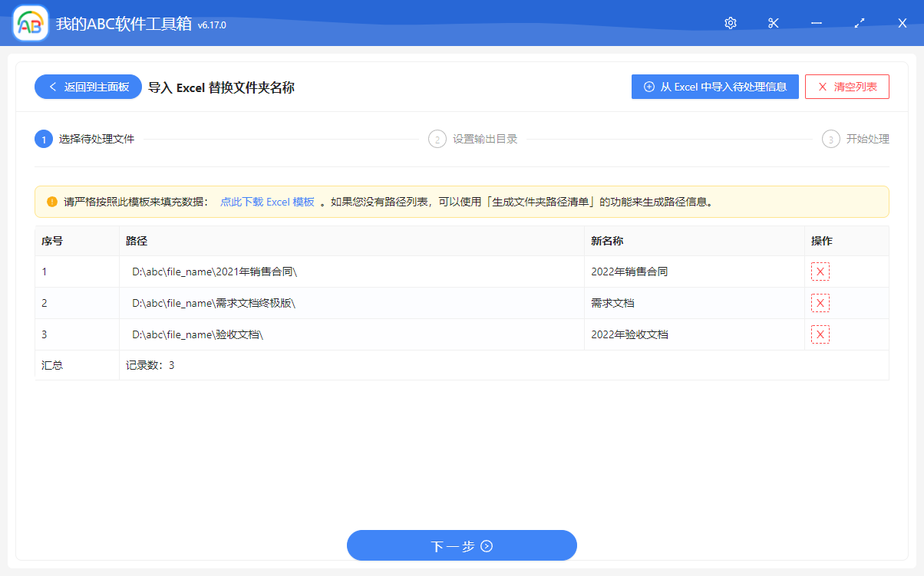Screen dimensions: 924x576
Task: Click the 新名称 column header
Action: click(607, 241)
